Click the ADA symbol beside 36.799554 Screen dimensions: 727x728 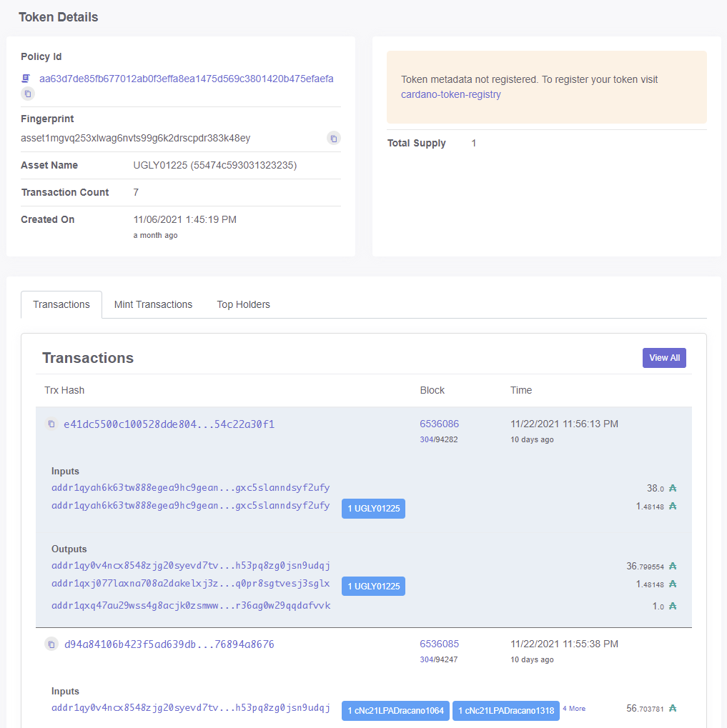pos(671,565)
